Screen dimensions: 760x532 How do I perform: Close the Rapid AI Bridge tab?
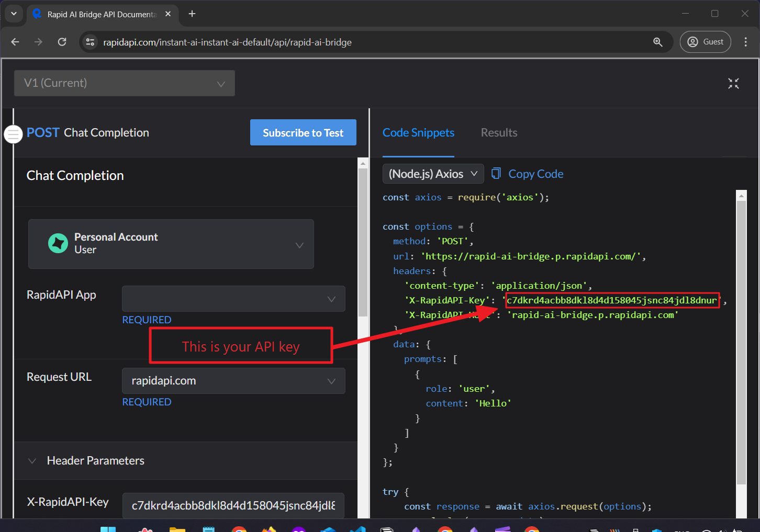pyautogui.click(x=168, y=14)
